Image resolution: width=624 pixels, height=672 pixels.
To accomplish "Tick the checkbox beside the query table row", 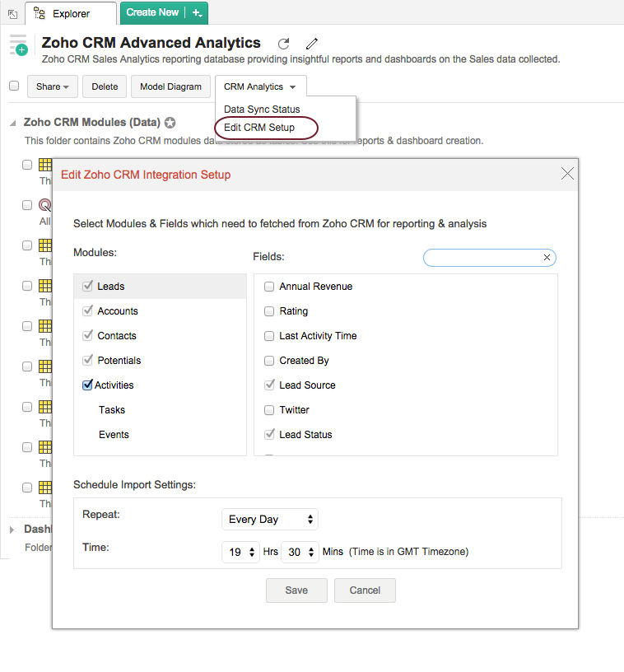I will 27,205.
